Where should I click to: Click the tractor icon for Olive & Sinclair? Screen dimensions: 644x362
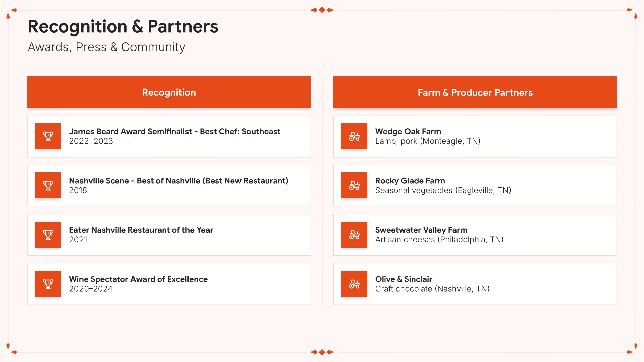354,284
